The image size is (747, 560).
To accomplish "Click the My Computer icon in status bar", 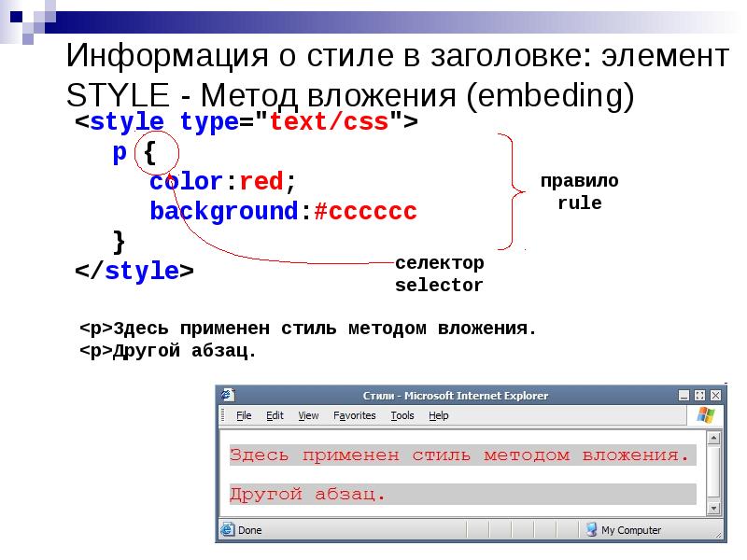I will (592, 529).
